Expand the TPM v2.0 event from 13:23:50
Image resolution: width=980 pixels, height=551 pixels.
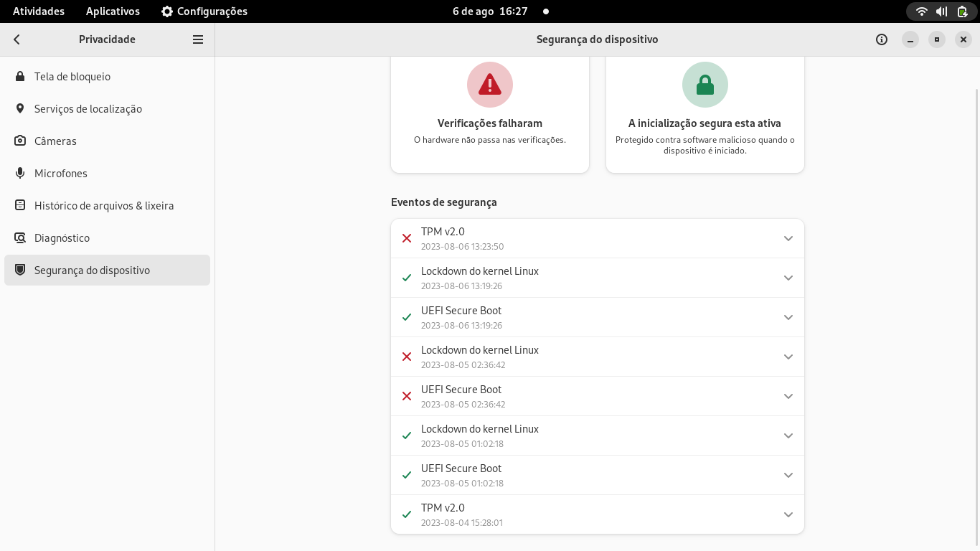point(788,238)
